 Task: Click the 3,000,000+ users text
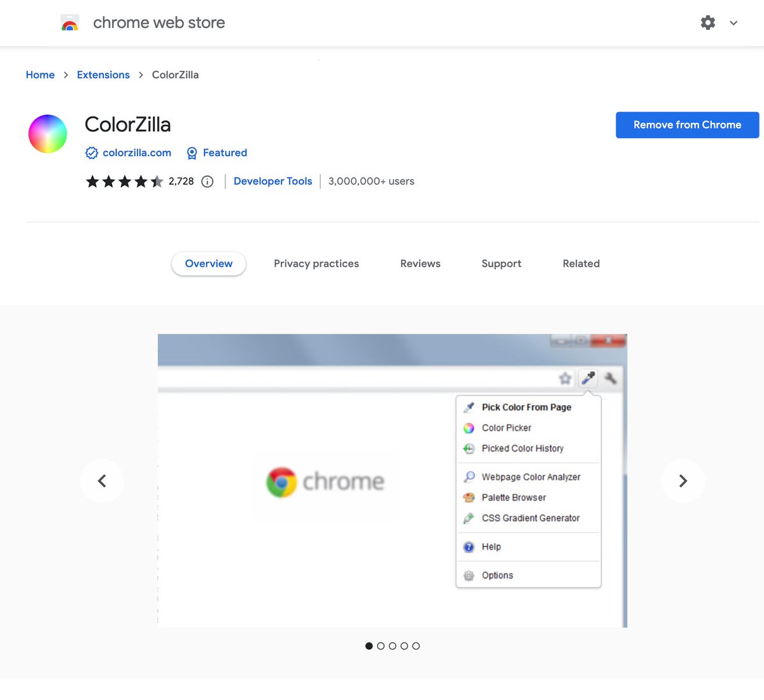[x=371, y=182]
